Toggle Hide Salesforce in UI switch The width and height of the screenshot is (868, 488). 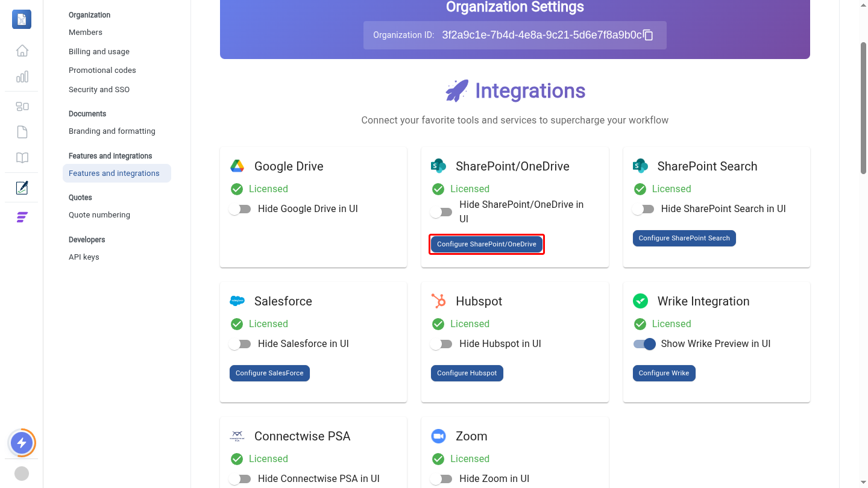240,344
